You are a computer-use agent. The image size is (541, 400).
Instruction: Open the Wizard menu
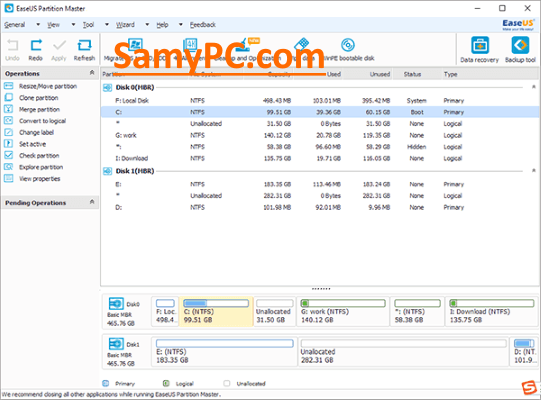(125, 25)
